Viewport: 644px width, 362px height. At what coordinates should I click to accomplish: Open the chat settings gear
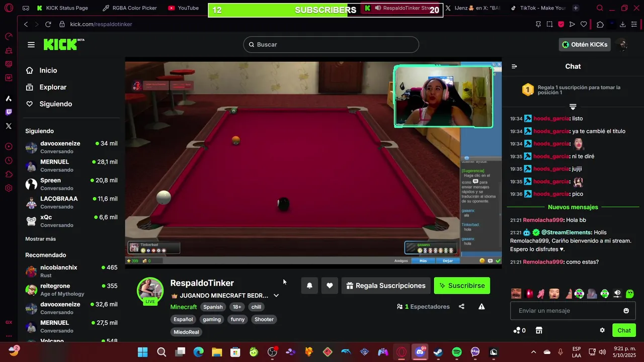point(602,330)
